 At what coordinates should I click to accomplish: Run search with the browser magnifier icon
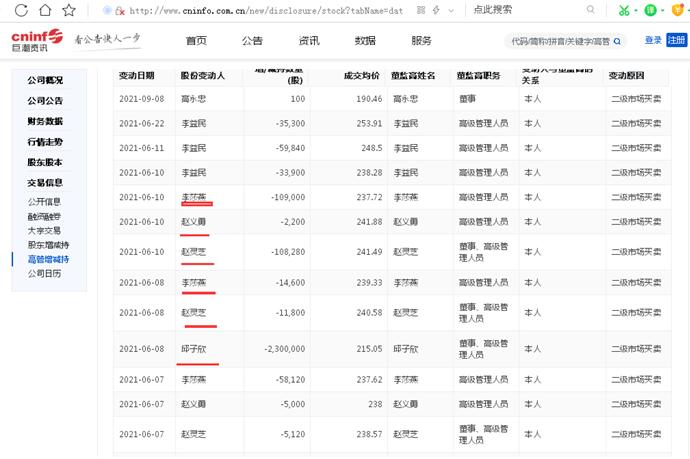pyautogui.click(x=591, y=9)
